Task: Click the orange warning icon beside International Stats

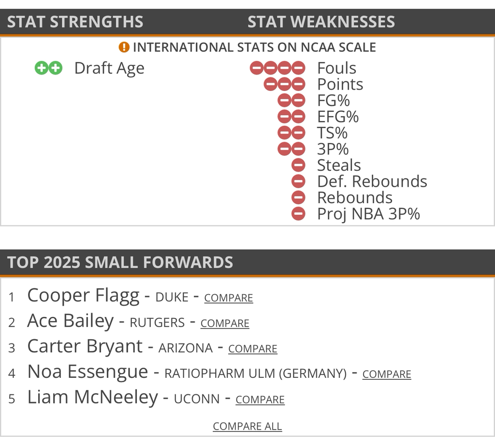Action: click(x=124, y=47)
